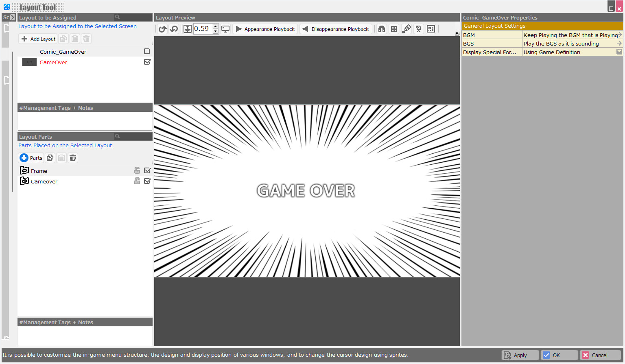
Task: Toggle the lock on the Gameover part
Action: (x=137, y=181)
